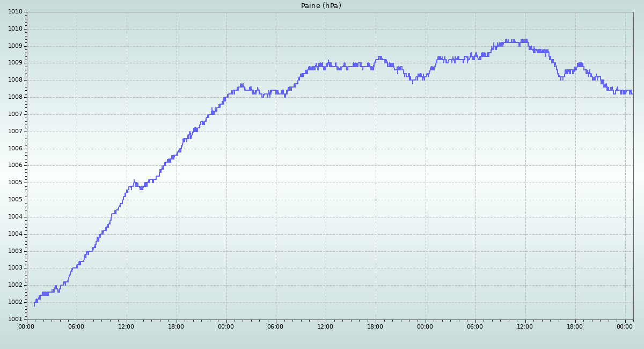Click the bottom 1001 y-axis label

[16, 319]
